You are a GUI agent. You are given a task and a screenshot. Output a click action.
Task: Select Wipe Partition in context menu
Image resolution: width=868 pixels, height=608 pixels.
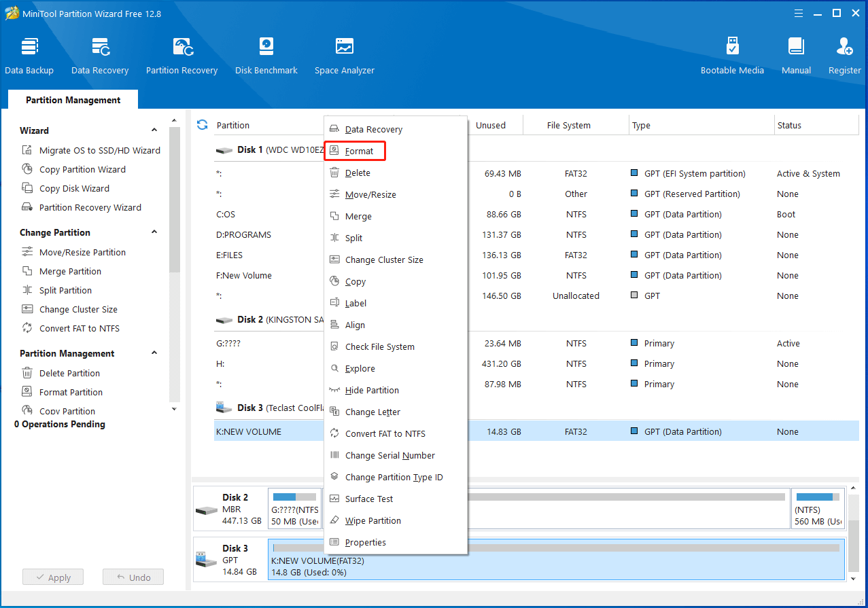pos(395,520)
